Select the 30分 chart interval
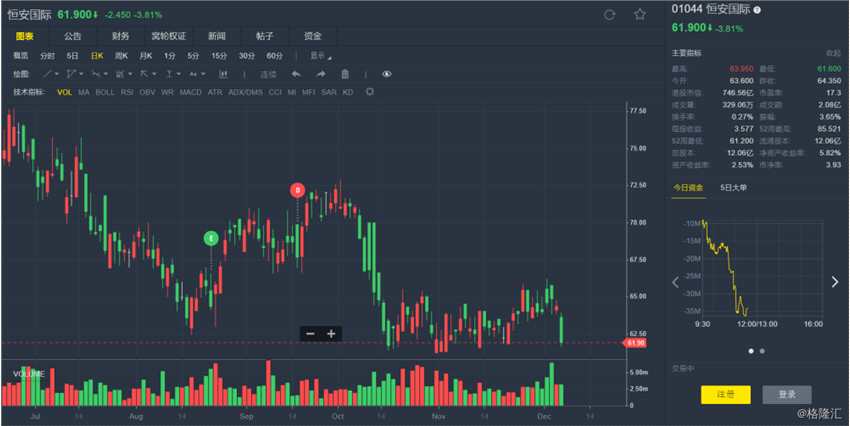The width and height of the screenshot is (850, 426). point(247,56)
